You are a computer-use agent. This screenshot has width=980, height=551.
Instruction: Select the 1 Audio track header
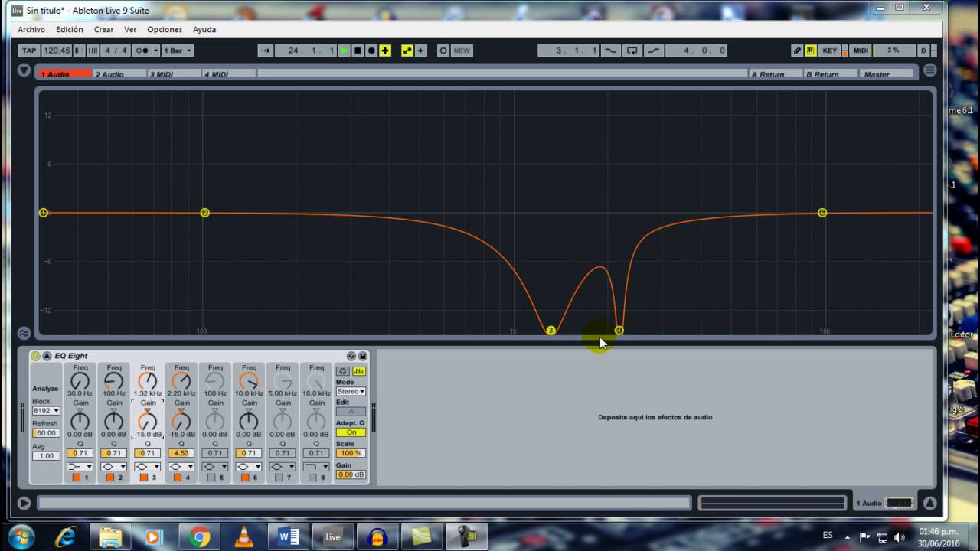(x=65, y=74)
